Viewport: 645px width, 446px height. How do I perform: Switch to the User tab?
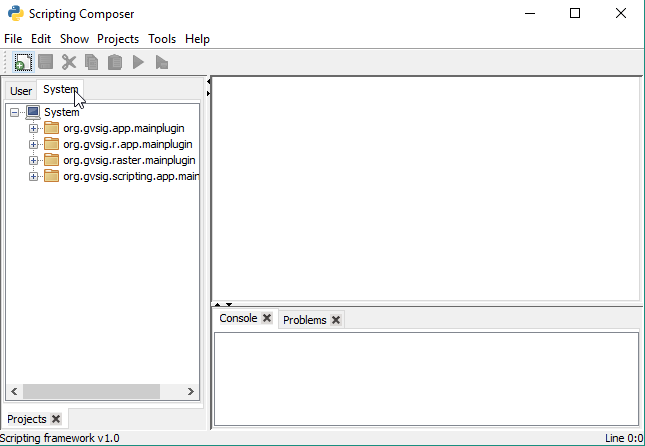[21, 91]
